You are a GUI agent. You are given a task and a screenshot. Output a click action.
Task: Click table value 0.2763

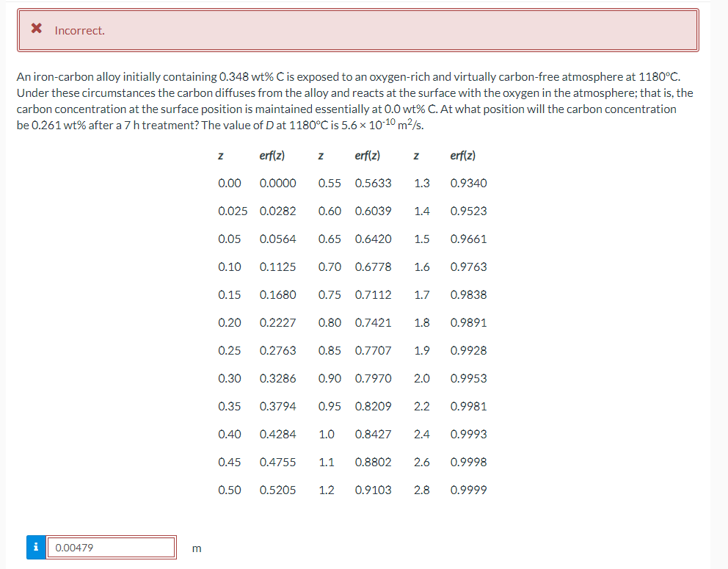277,350
